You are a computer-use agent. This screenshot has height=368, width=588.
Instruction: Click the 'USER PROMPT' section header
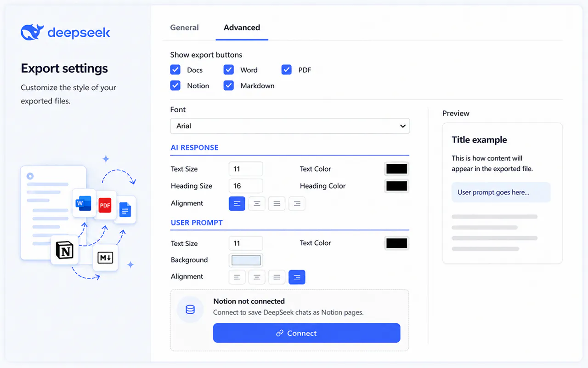tap(197, 223)
